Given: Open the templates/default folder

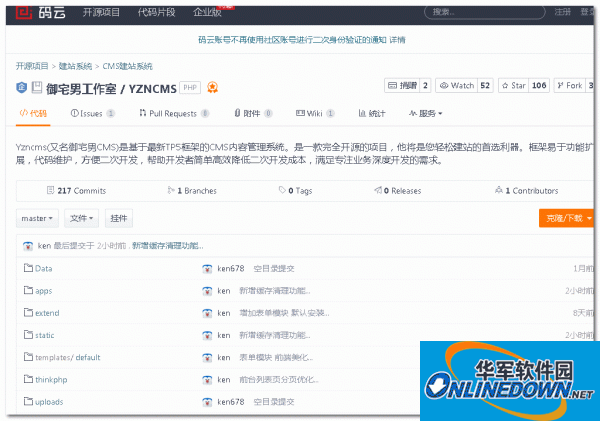Looking at the screenshot, I should (68, 357).
